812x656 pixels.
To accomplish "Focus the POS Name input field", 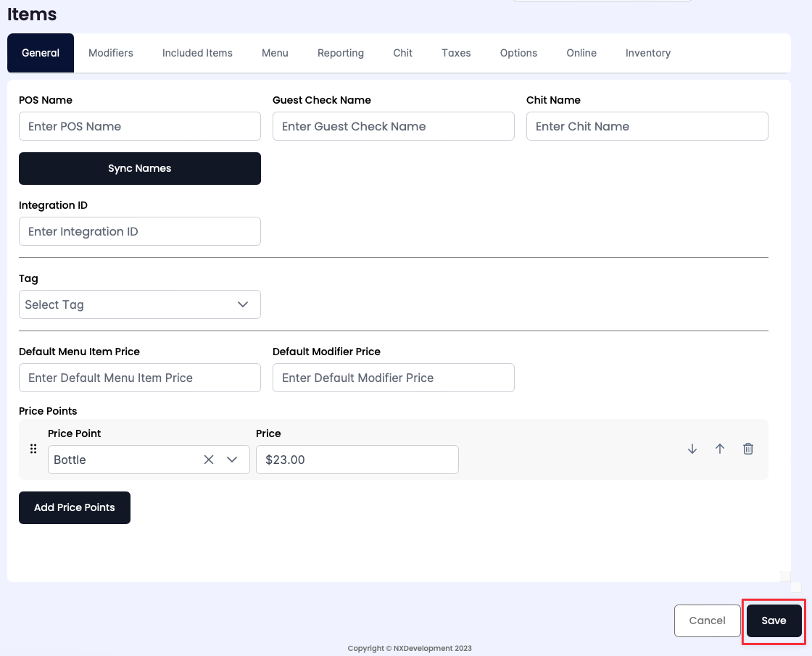I will pyautogui.click(x=139, y=126).
